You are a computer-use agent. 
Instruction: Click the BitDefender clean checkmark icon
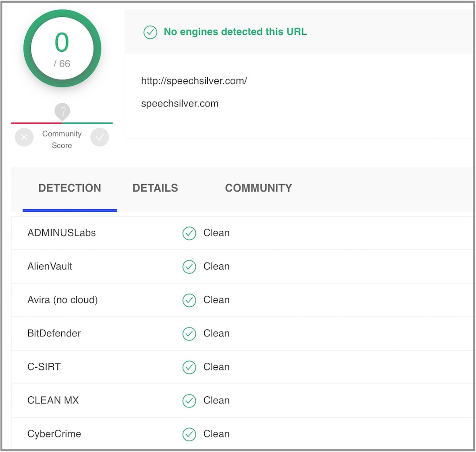click(x=189, y=334)
